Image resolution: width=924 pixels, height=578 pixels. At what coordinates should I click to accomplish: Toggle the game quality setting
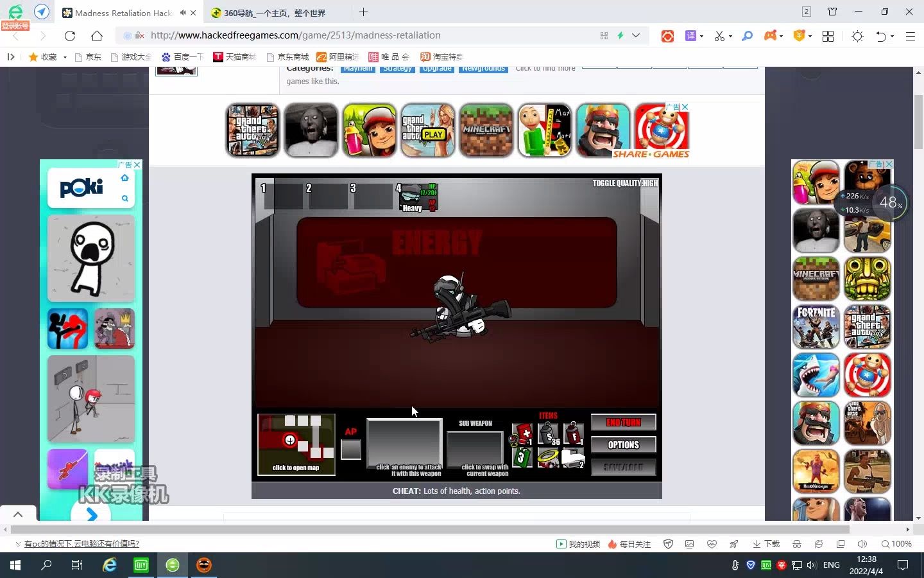pyautogui.click(x=625, y=183)
